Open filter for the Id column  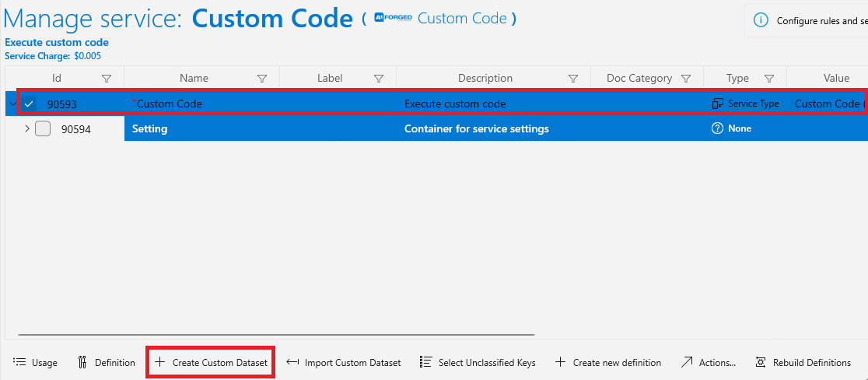[107, 79]
